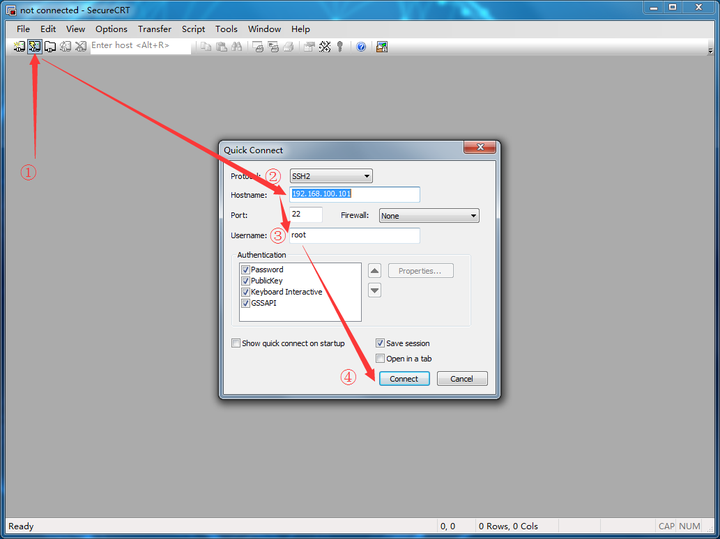Click the SecureCRT title bar app icon

pos(11,10)
